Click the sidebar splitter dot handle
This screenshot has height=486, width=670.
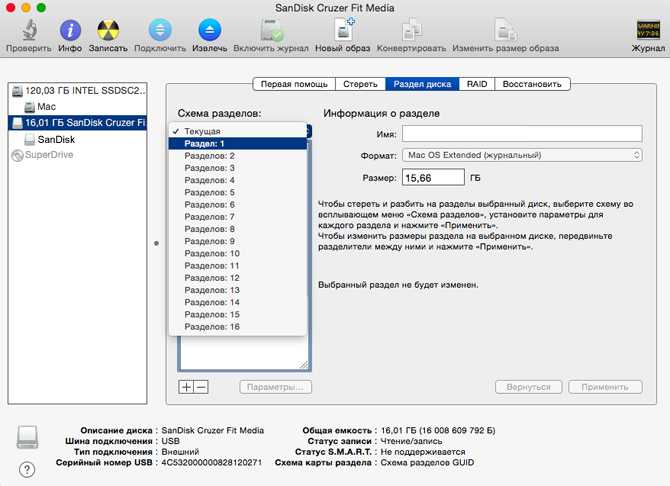tap(156, 243)
